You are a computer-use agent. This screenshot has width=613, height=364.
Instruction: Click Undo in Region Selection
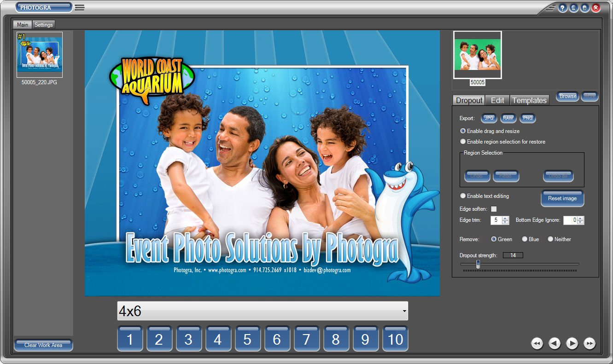477,176
